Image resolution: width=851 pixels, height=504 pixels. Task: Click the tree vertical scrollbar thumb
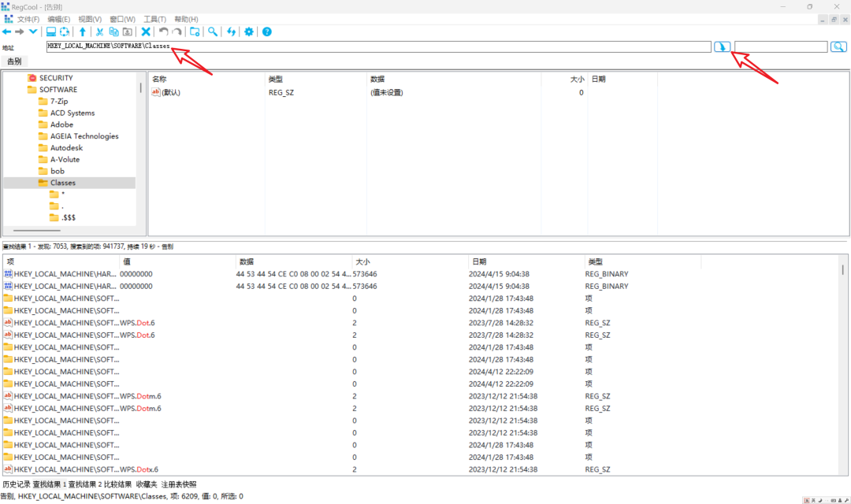(140, 87)
